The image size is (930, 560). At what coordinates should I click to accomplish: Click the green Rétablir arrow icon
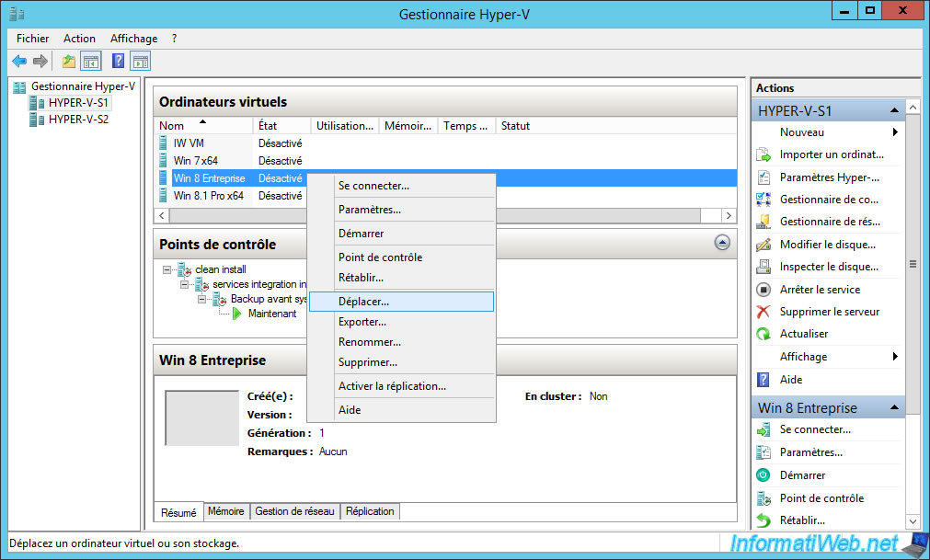pos(764,520)
